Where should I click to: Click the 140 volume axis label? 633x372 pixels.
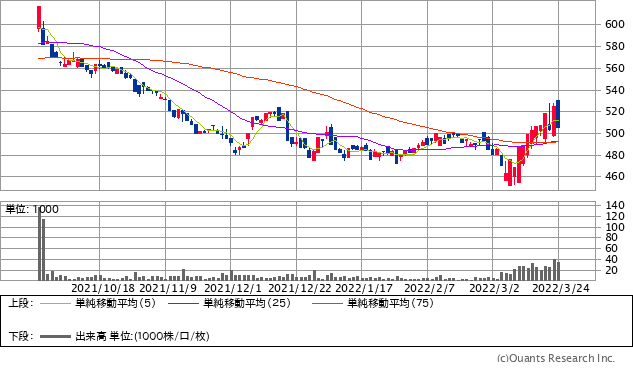pyautogui.click(x=615, y=206)
